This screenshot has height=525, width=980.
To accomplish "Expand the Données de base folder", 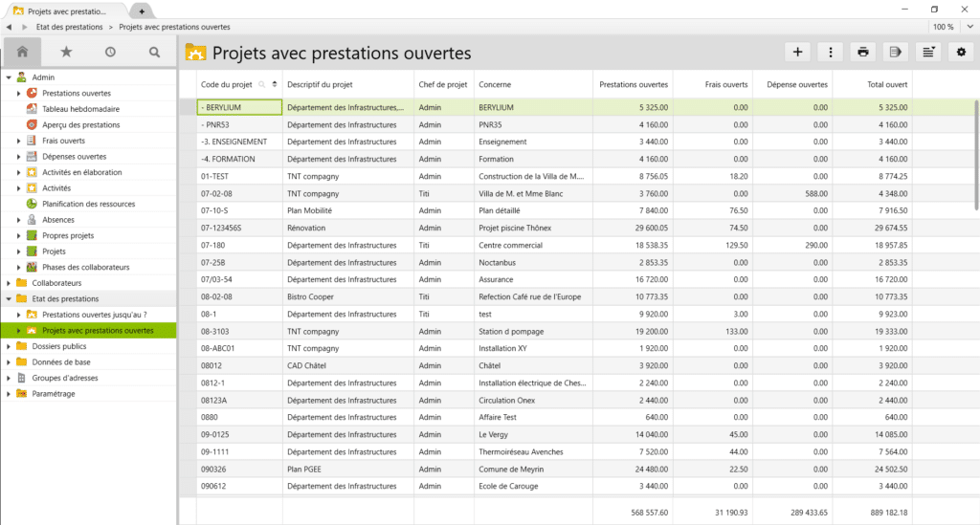I will click(9, 362).
